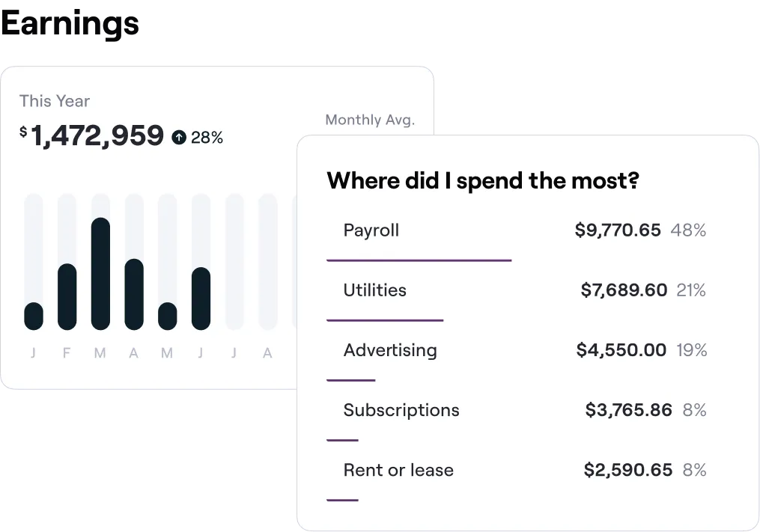Screen dimensions: 760x532
Task: Click the January bar in earnings chart
Action: 34,316
